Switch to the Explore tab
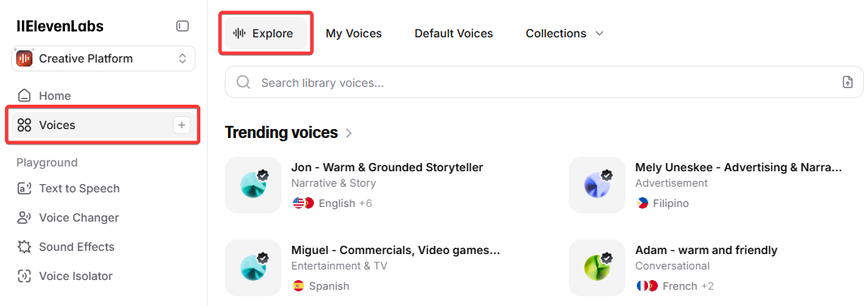Viewport: 868px width, 306px height. (x=266, y=33)
